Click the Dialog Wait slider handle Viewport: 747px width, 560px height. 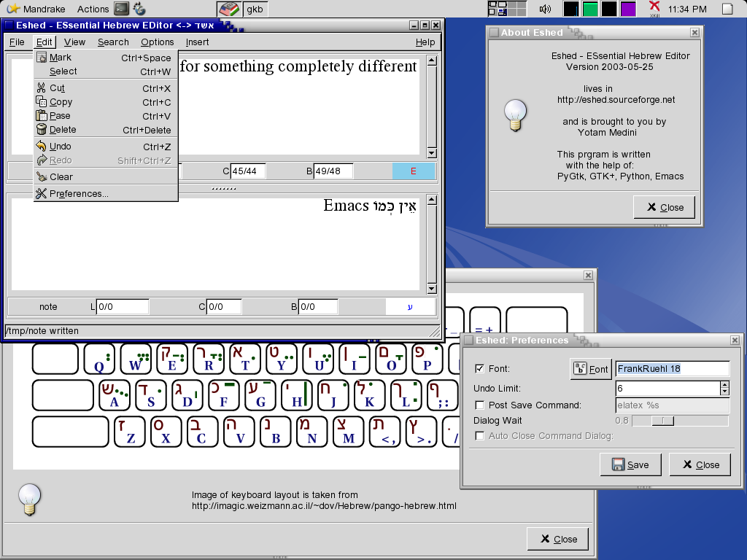point(662,421)
